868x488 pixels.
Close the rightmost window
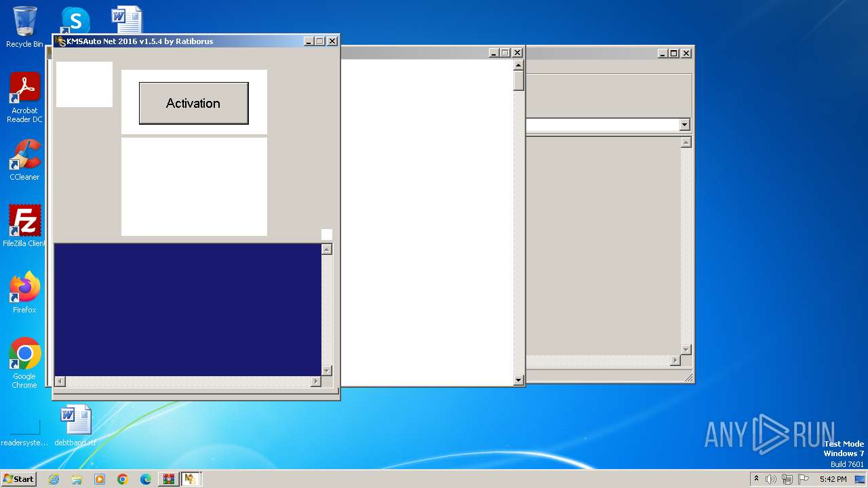coord(686,53)
